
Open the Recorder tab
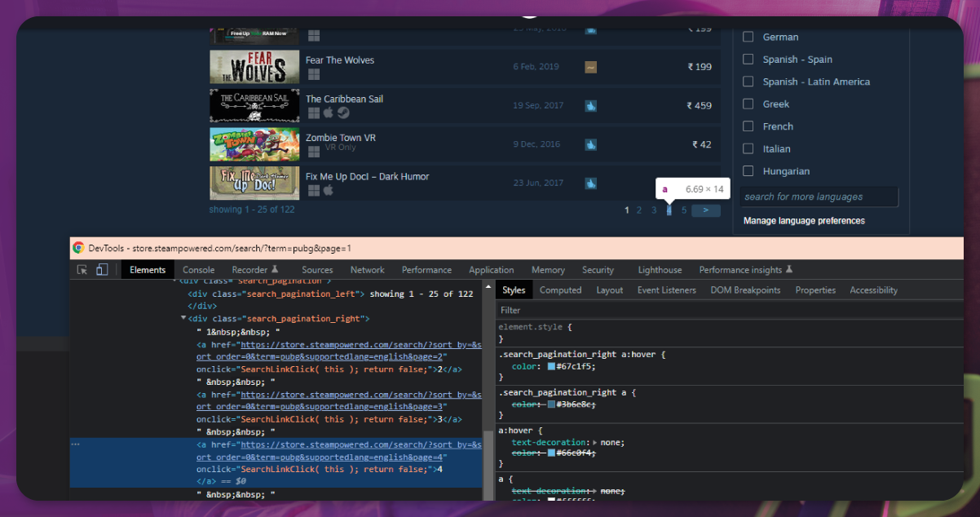(255, 270)
